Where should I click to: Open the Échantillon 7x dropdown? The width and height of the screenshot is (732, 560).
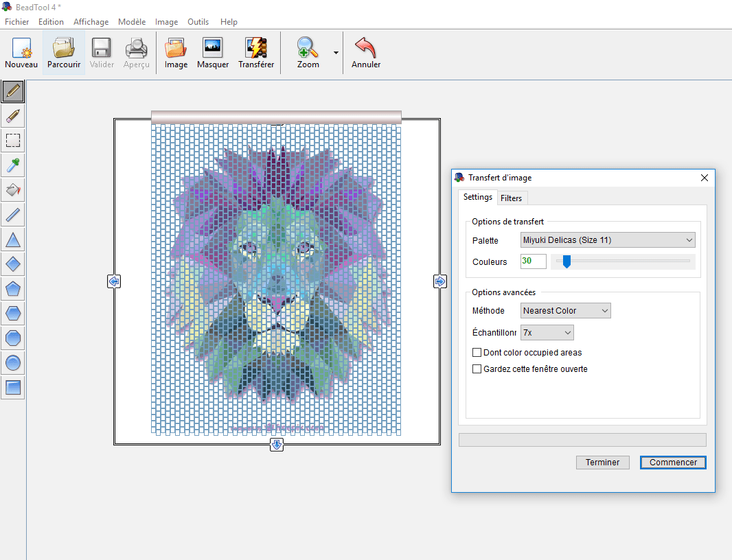547,333
